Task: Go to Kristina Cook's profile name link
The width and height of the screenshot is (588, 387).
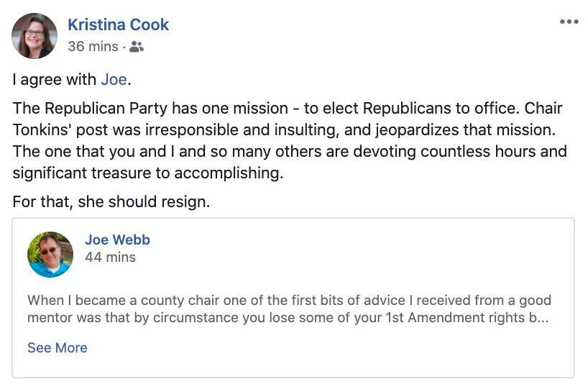Action: [x=118, y=24]
